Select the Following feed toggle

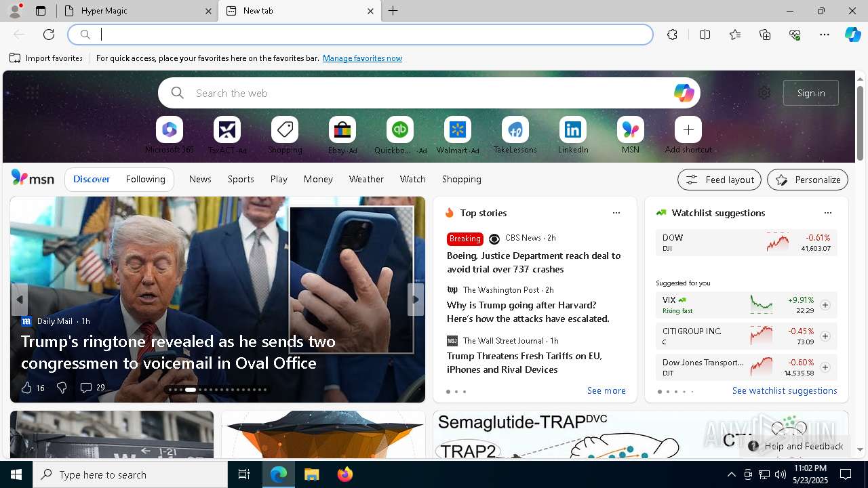click(145, 180)
